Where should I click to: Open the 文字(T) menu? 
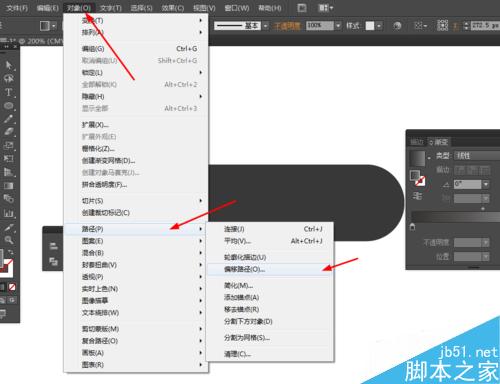pyautogui.click(x=111, y=8)
